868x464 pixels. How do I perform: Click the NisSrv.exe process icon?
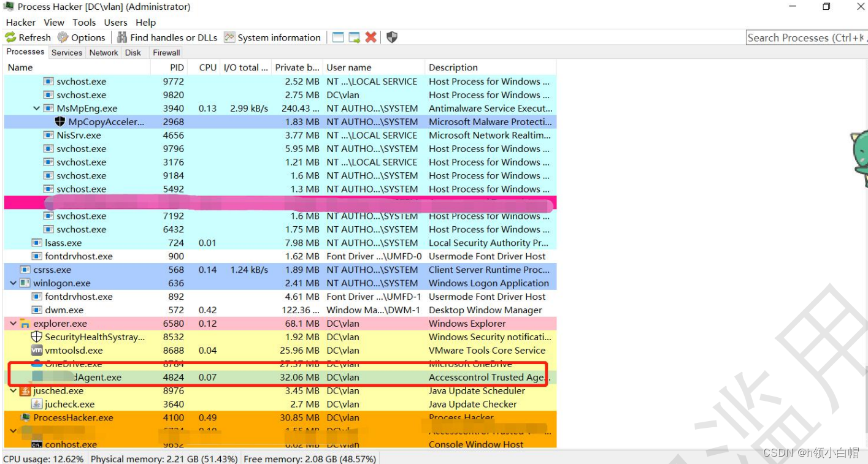point(48,135)
